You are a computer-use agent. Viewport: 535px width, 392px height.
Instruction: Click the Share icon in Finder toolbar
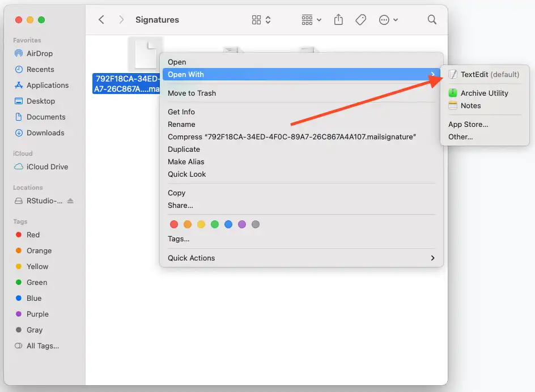tap(338, 20)
